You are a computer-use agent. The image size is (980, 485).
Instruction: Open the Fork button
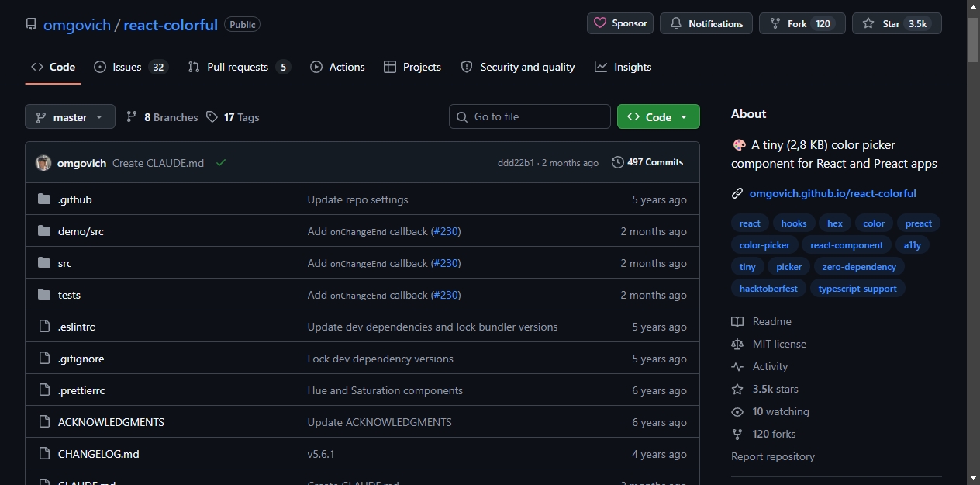802,23
